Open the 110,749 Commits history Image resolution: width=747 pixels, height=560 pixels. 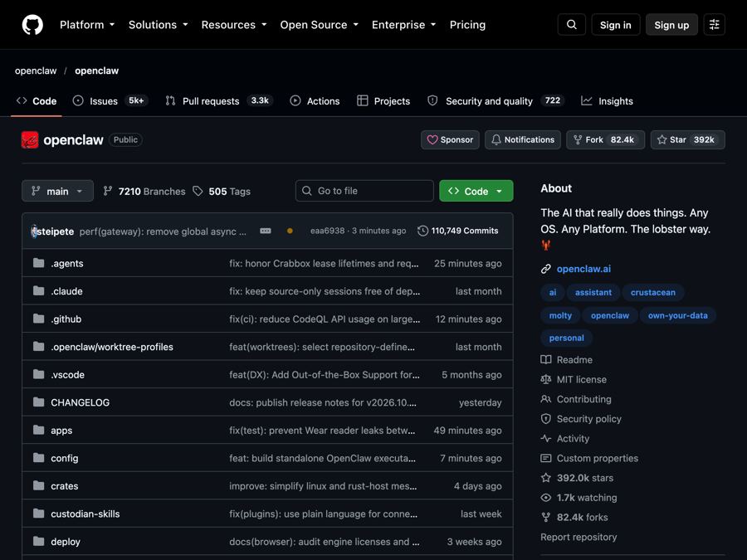coord(458,231)
